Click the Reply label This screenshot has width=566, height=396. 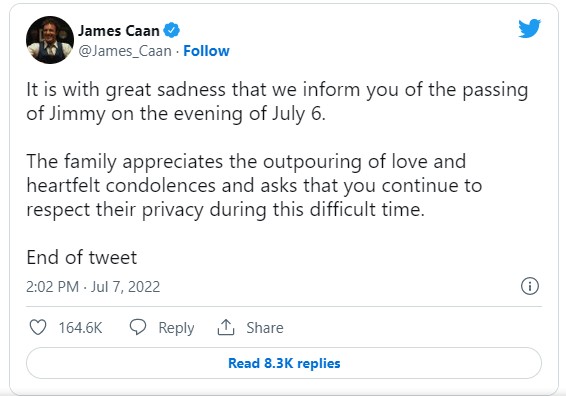click(x=176, y=328)
